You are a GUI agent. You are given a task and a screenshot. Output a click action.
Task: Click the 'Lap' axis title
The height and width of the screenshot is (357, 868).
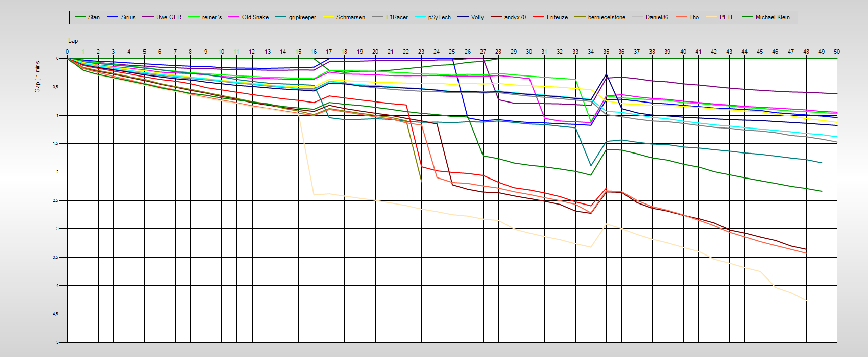point(73,41)
